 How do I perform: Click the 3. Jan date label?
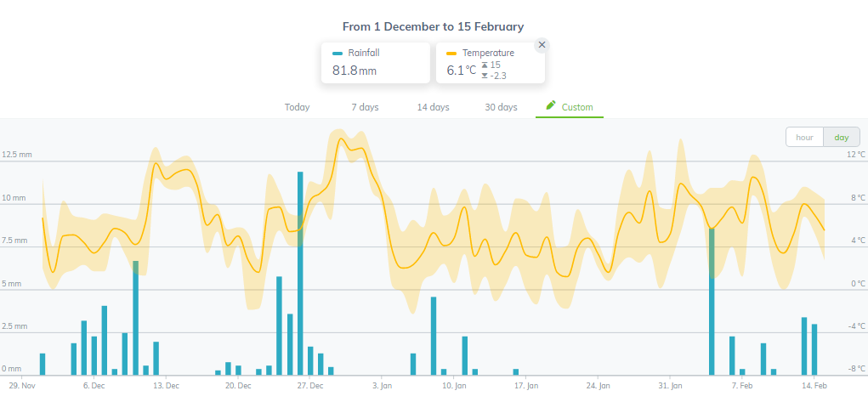pos(382,385)
